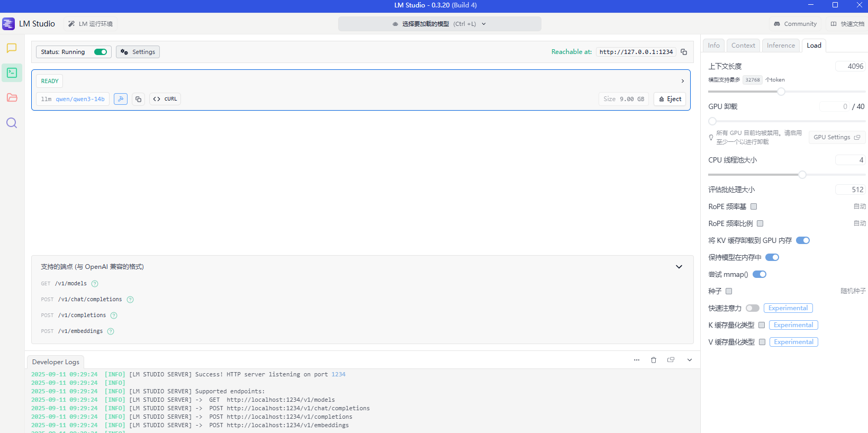Edit the CPU thread pool value field
The width and height of the screenshot is (868, 433).
tap(851, 160)
